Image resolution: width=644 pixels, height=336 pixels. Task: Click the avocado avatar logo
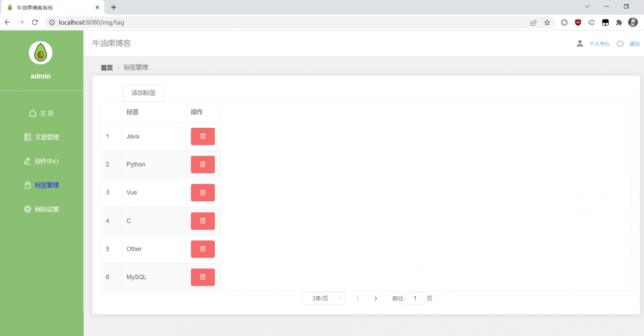[x=41, y=53]
